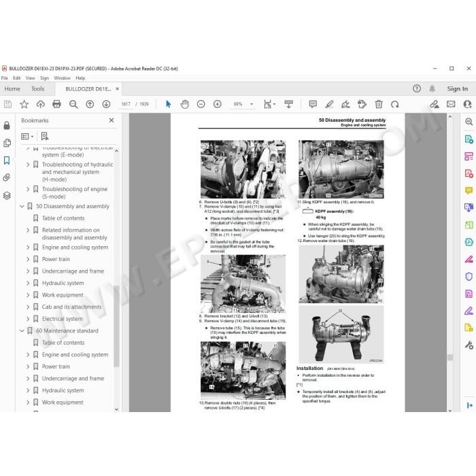Click the Sign In button

tap(457, 88)
